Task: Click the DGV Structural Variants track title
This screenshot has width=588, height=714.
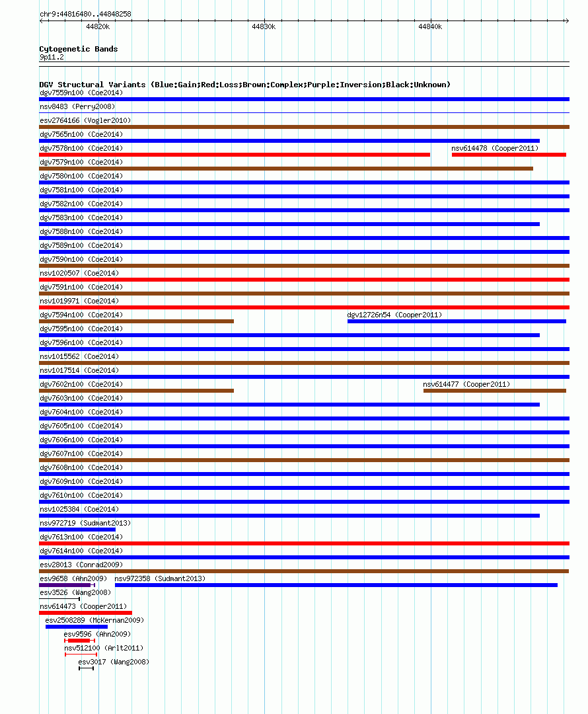Action: point(245,85)
